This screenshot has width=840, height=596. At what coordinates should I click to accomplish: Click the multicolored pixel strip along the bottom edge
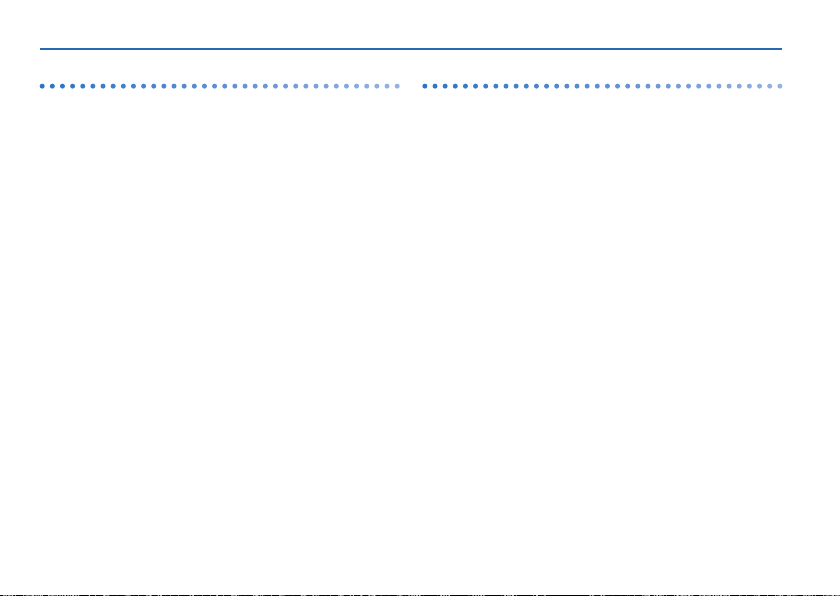click(420, 594)
